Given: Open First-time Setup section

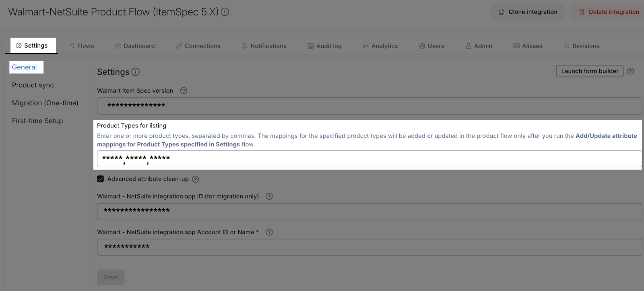Looking at the screenshot, I should pyautogui.click(x=37, y=121).
